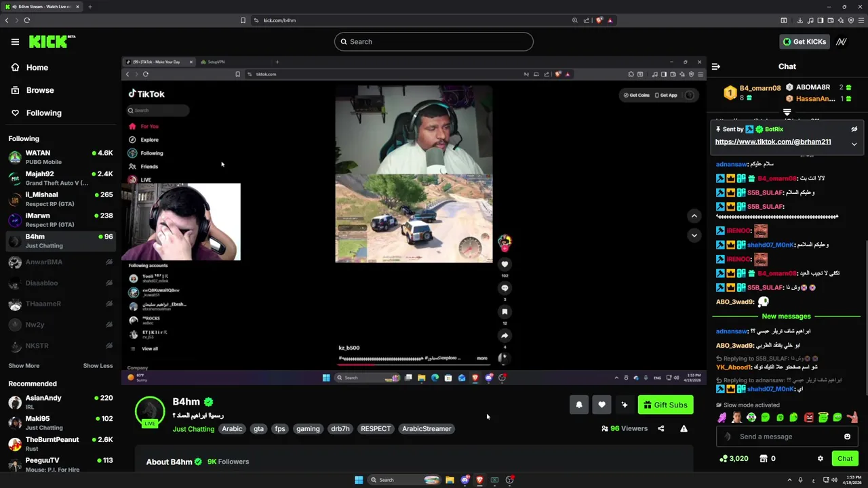
Task: Open B4hm channel avatar with LIVE badge
Action: coord(150,412)
